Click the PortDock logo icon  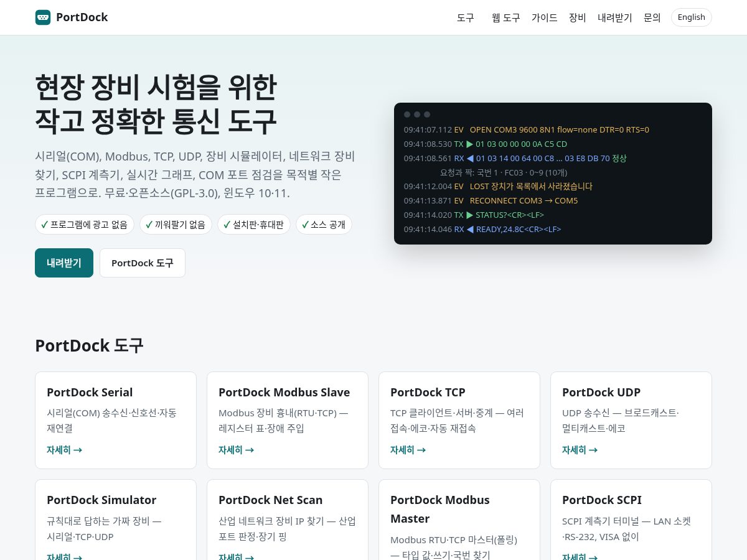coord(43,17)
